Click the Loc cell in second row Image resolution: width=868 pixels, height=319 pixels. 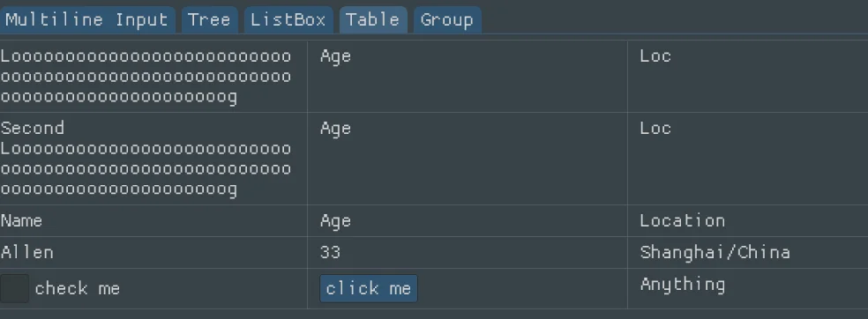click(748, 159)
